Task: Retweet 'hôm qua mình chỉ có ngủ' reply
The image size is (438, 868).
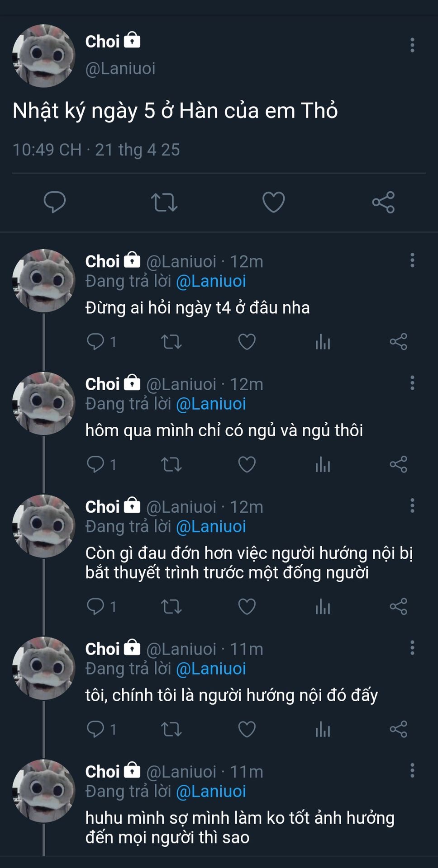Action: 171,464
